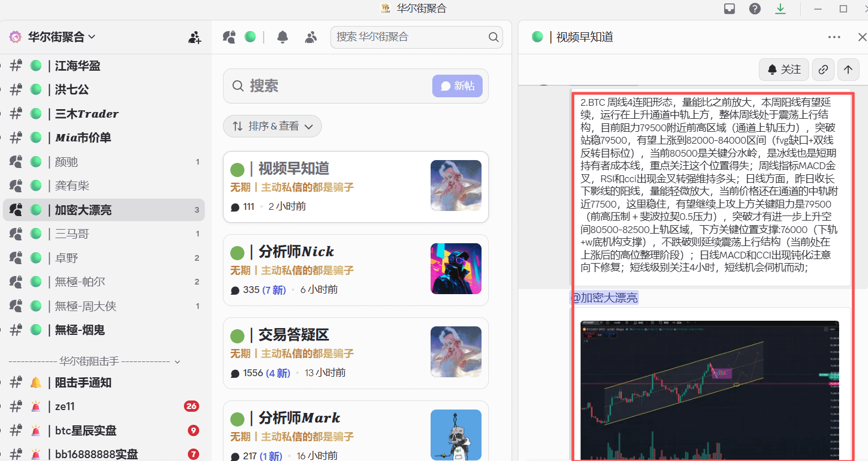The height and width of the screenshot is (461, 868).
Task: Click the 分析师Nick post thumbnail
Action: [x=456, y=269]
